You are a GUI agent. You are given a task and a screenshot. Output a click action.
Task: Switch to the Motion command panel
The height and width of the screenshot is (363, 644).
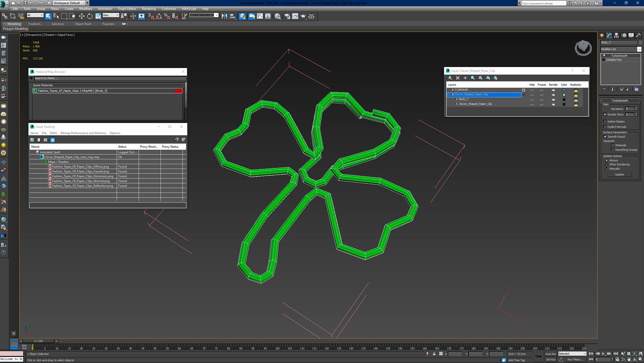[x=624, y=35]
